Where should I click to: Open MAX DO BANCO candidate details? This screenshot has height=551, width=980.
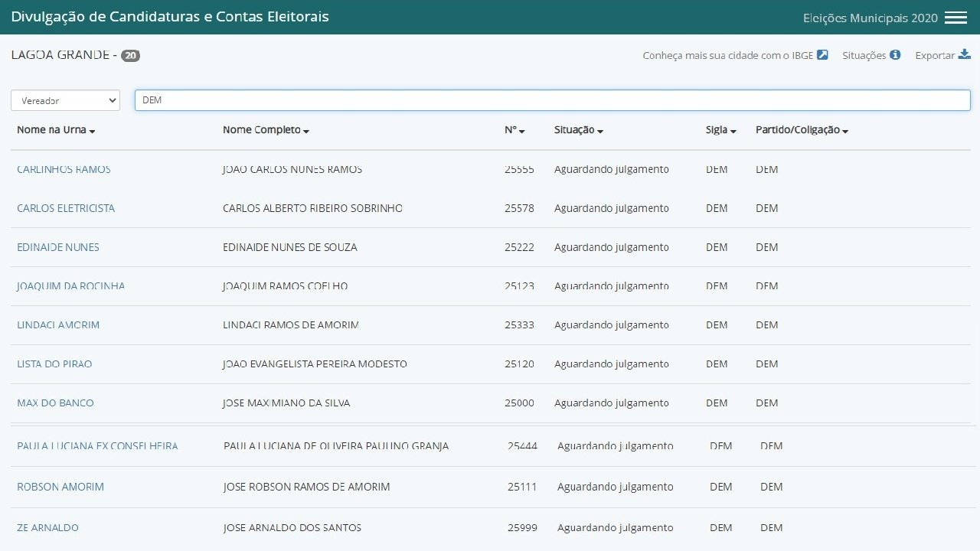tap(55, 403)
